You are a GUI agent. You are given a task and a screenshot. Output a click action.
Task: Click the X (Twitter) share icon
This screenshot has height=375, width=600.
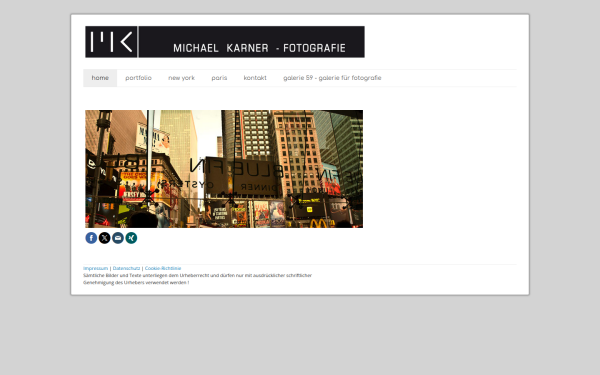tap(104, 238)
